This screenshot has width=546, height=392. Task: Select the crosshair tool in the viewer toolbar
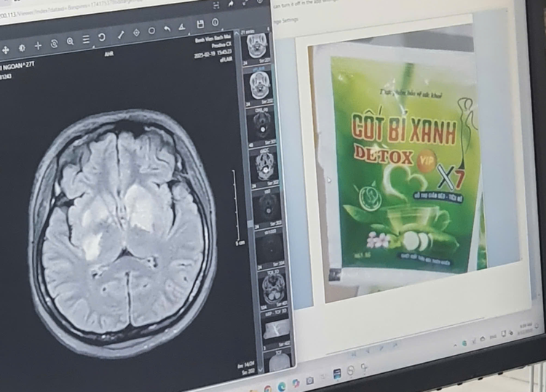pyautogui.click(x=38, y=46)
